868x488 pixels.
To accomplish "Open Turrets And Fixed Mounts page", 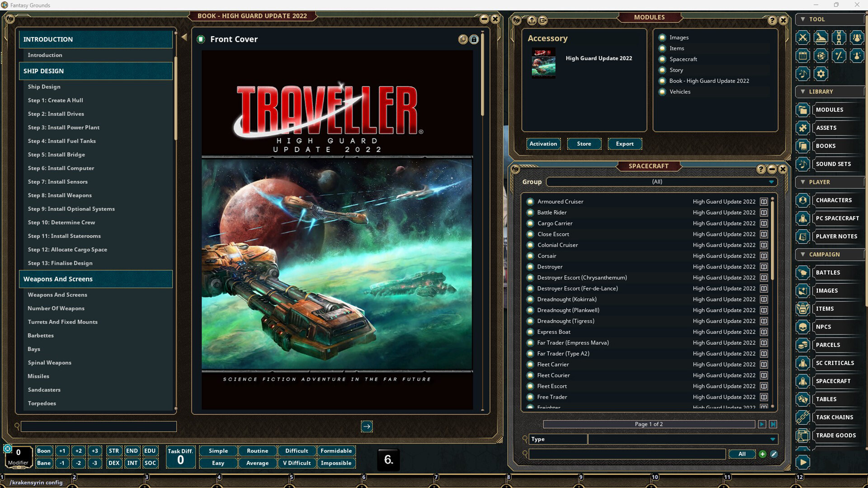I will 63,322.
